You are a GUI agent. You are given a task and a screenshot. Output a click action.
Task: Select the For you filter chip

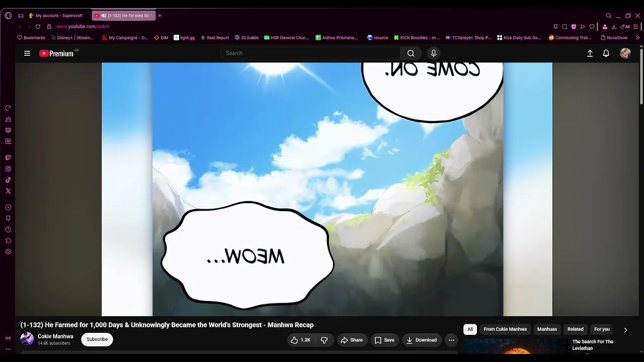tap(602, 329)
